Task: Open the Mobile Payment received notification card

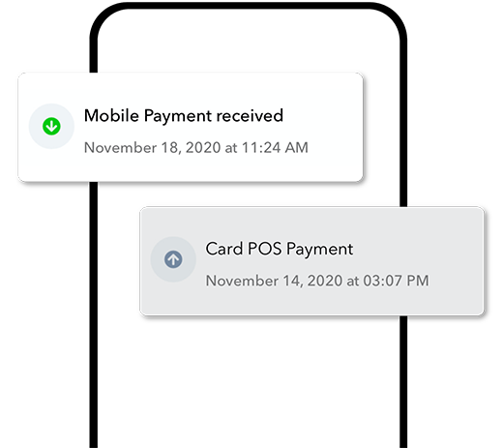Action: click(191, 127)
